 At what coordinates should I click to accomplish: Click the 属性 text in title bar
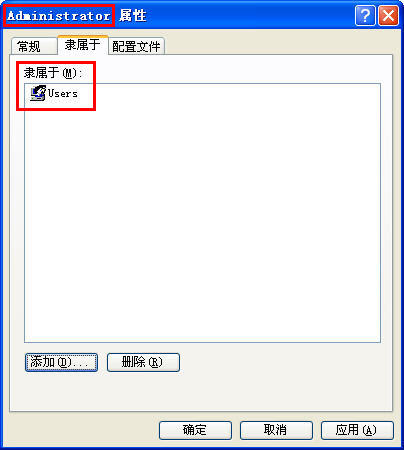coord(133,16)
